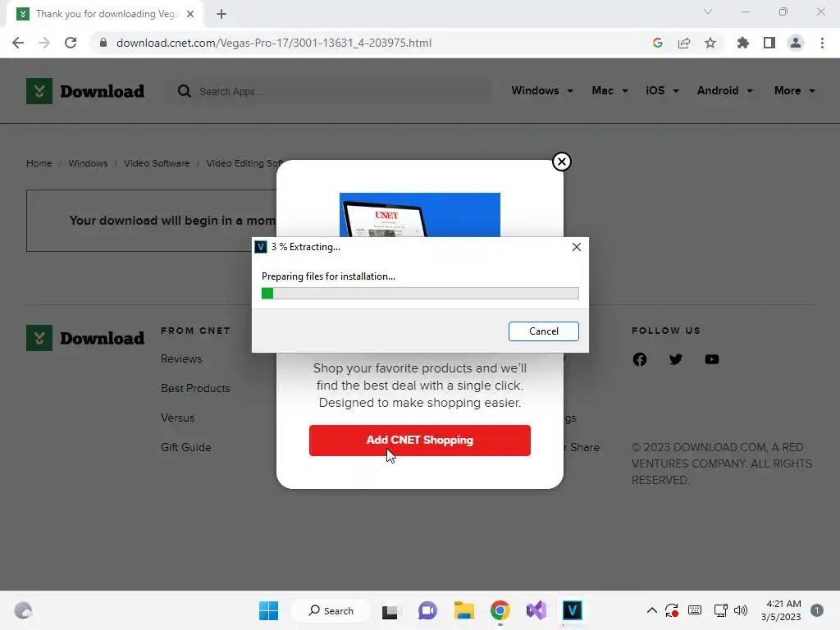Open Task View on the taskbar
This screenshot has height=630, width=840.
tap(390, 610)
